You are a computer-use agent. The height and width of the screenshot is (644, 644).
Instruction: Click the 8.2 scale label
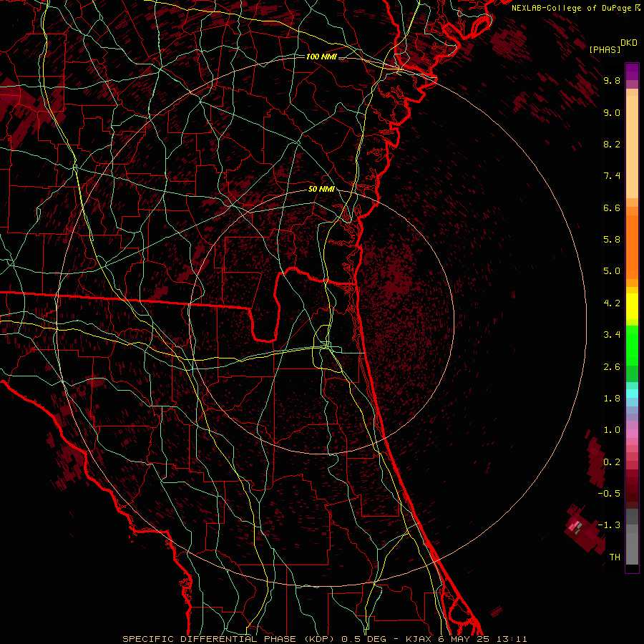612,144
